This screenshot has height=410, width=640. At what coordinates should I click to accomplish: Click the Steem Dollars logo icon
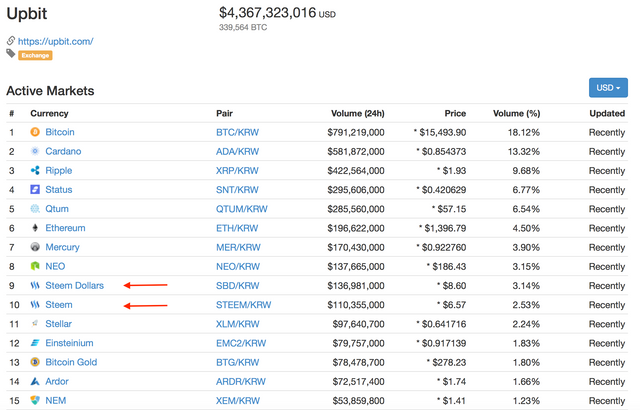point(35,285)
